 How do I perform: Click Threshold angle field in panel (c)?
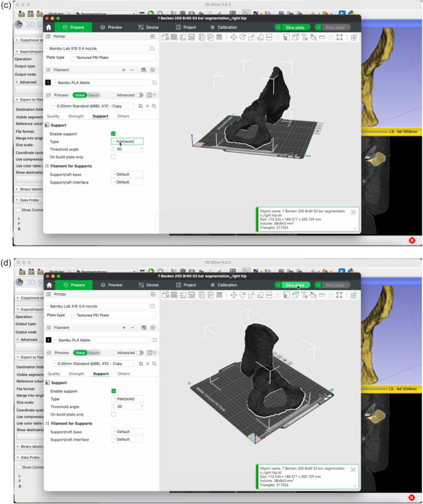tap(127, 149)
